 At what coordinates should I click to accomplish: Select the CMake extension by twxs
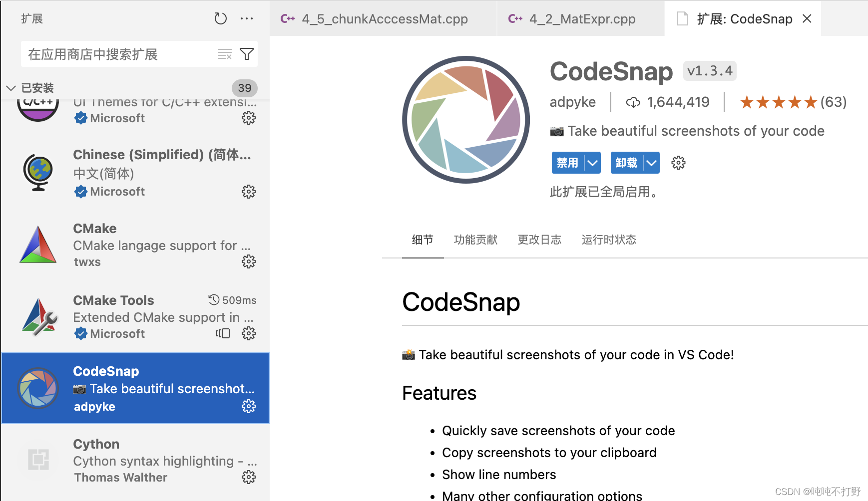click(135, 245)
